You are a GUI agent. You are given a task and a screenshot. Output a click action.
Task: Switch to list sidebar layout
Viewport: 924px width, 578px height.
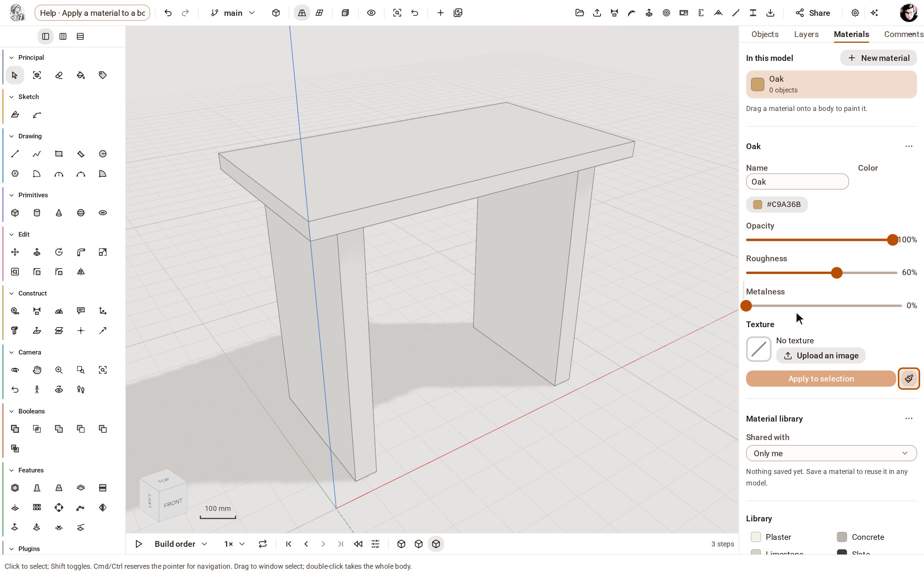click(x=80, y=36)
